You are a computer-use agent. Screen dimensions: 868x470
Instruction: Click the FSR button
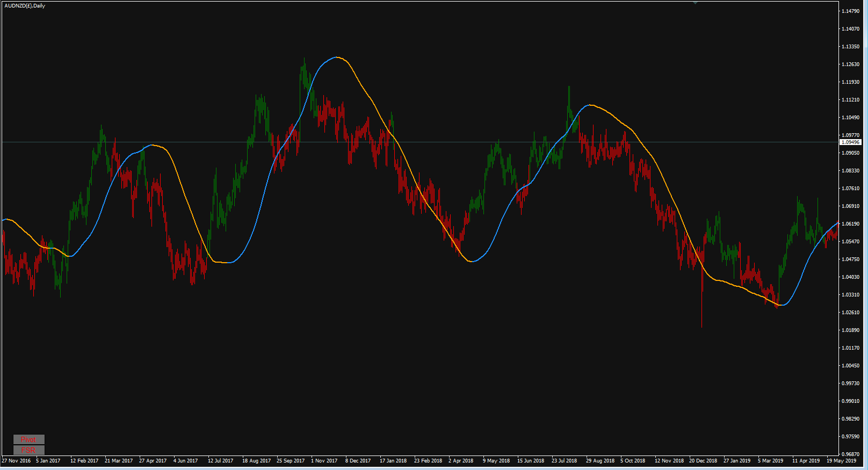tap(28, 450)
